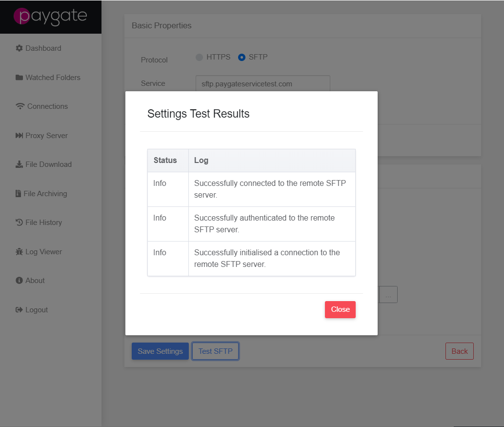The image size is (504, 427).
Task: Show File History page
Action: coord(39,223)
